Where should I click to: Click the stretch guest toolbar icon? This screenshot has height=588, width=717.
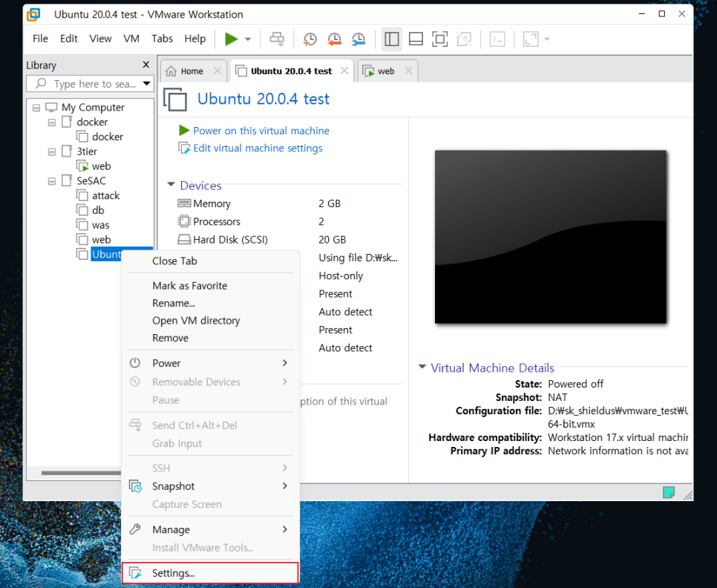[x=531, y=39]
